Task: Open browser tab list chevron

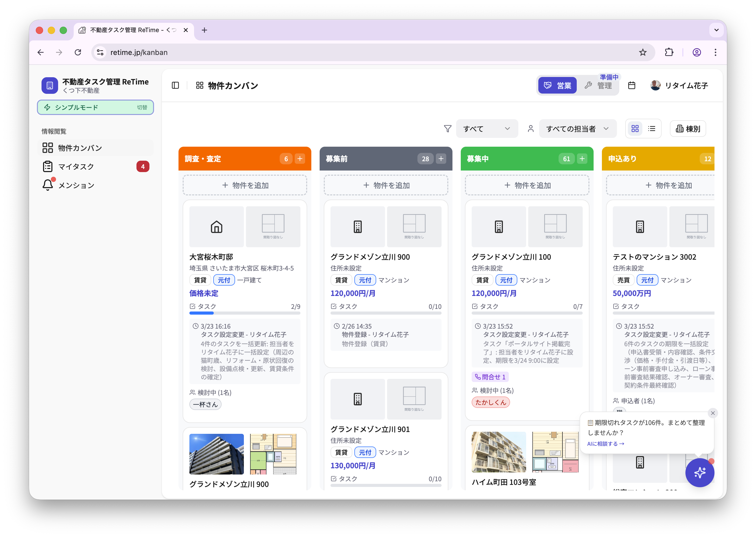Action: 716,30
